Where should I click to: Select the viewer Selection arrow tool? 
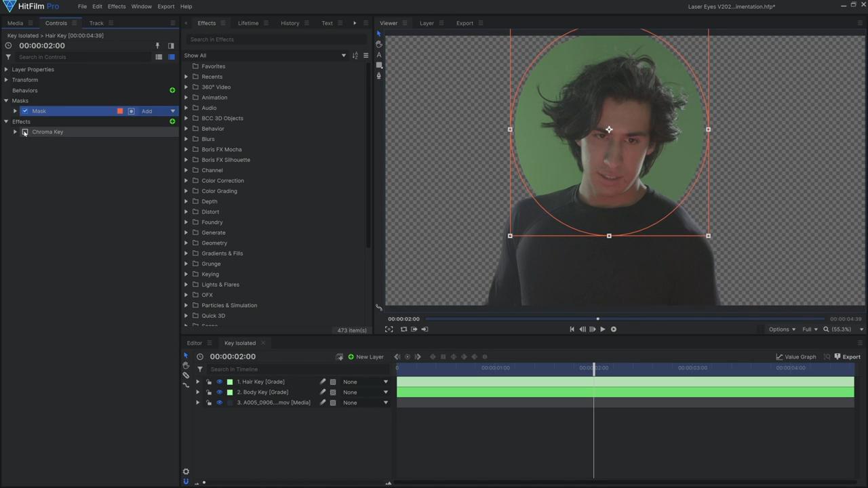[x=379, y=33]
